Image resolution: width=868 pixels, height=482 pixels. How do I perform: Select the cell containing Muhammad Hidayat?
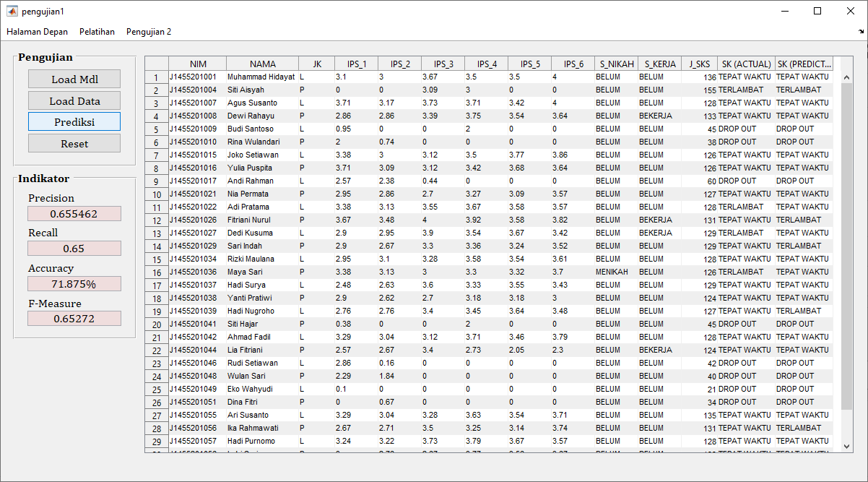(x=261, y=77)
